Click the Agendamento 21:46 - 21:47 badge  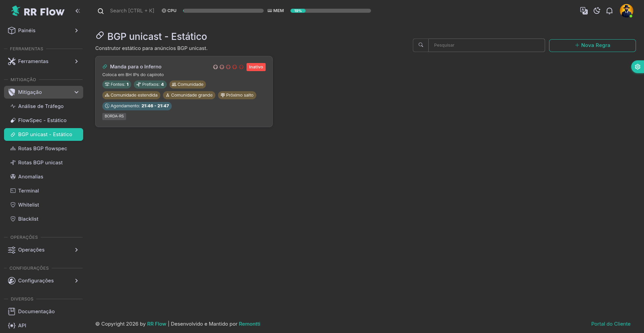pyautogui.click(x=137, y=106)
